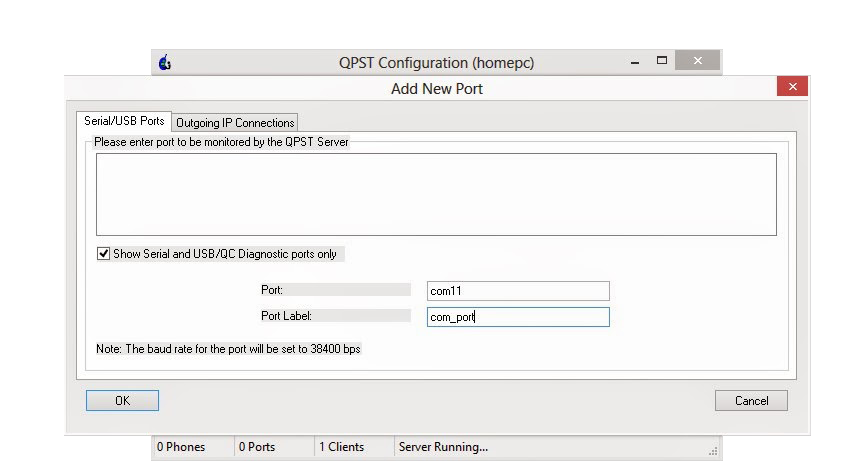Click the 0 Phones status bar section
The image size is (855, 476).
pyautogui.click(x=181, y=447)
